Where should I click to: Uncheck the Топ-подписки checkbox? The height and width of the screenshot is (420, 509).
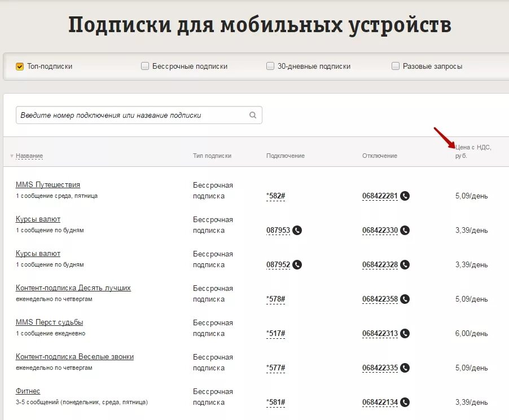coord(20,67)
